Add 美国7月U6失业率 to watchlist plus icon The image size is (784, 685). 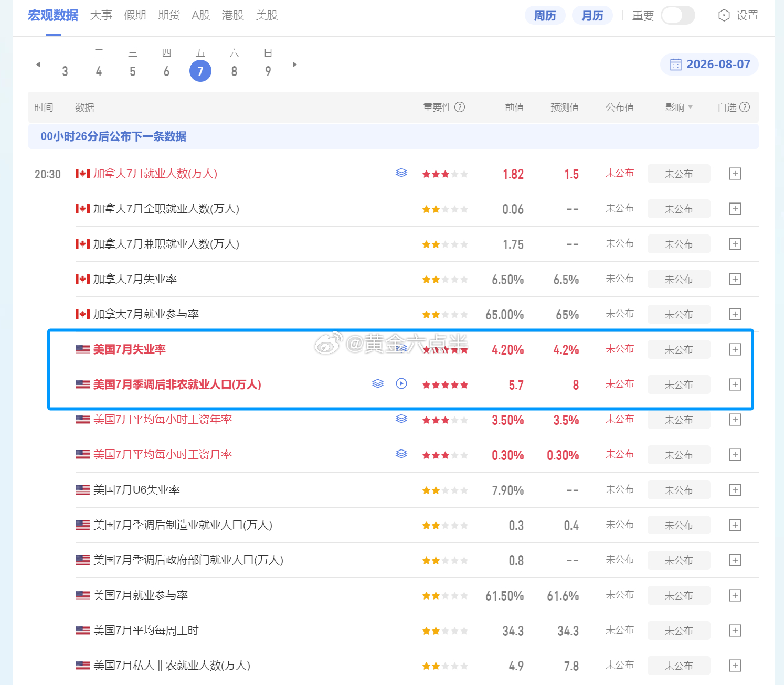pyautogui.click(x=735, y=490)
